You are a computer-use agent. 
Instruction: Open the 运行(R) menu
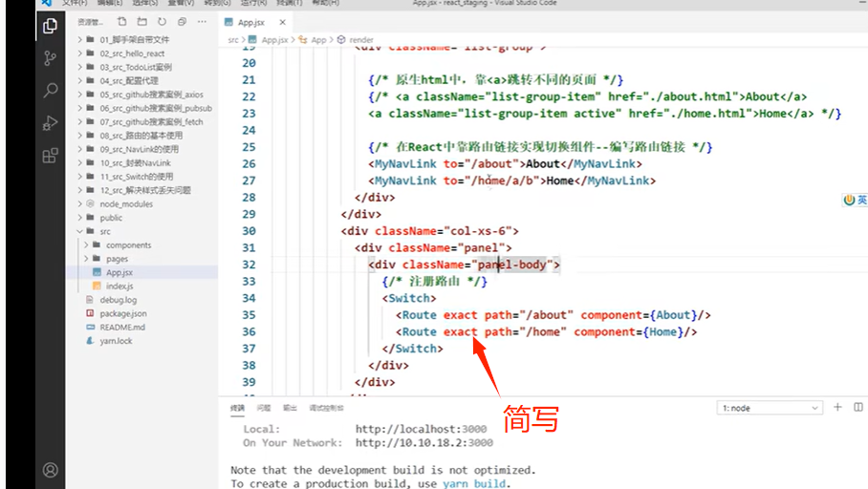tap(253, 3)
